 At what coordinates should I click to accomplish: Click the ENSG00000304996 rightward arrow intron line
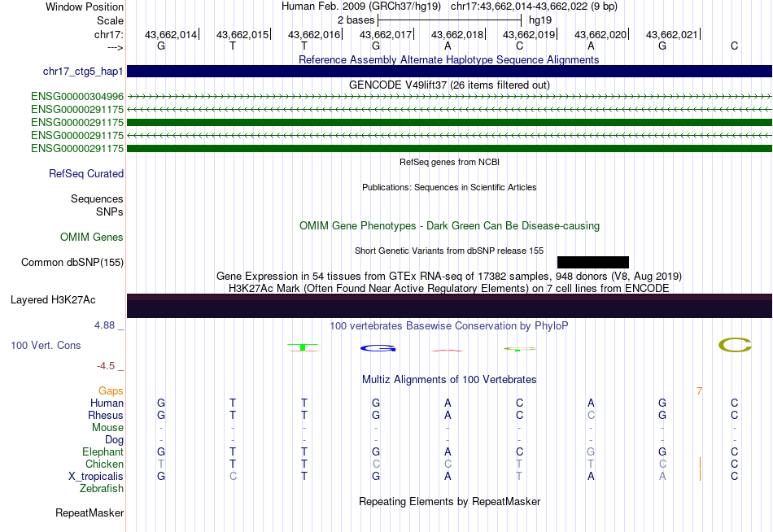point(449,97)
